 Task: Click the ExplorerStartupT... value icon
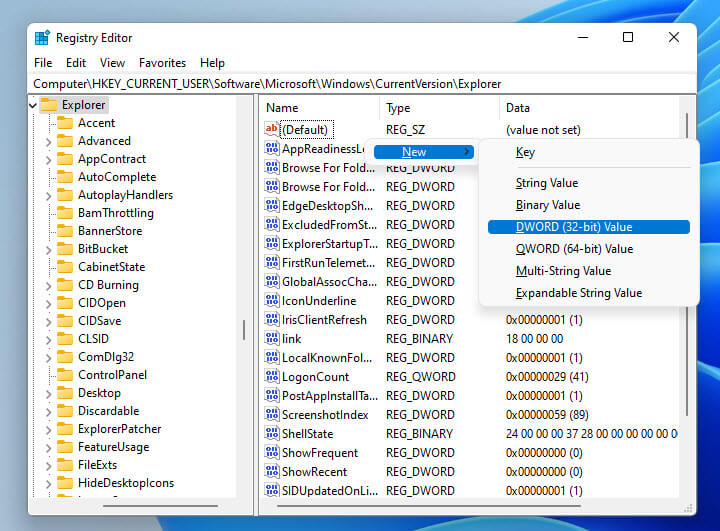271,243
